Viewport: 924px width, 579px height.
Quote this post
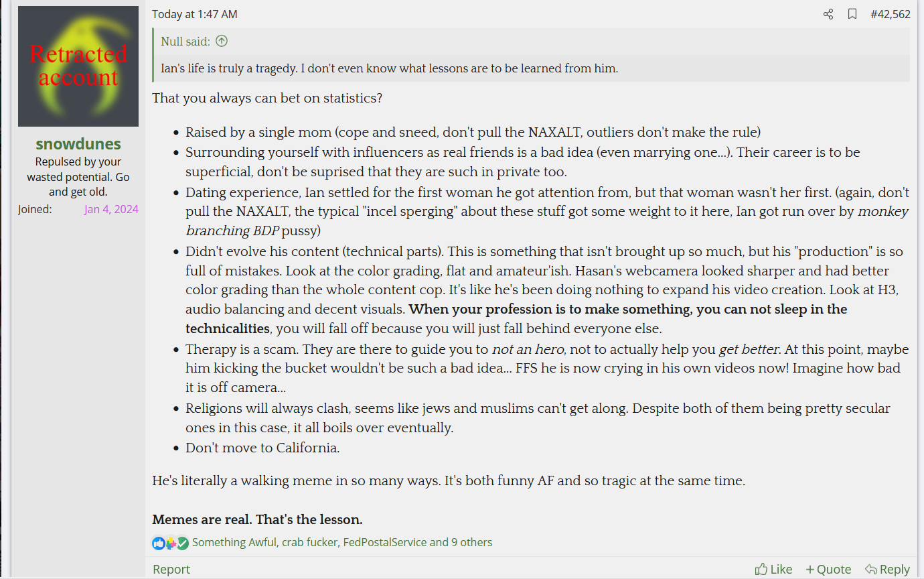pos(828,569)
